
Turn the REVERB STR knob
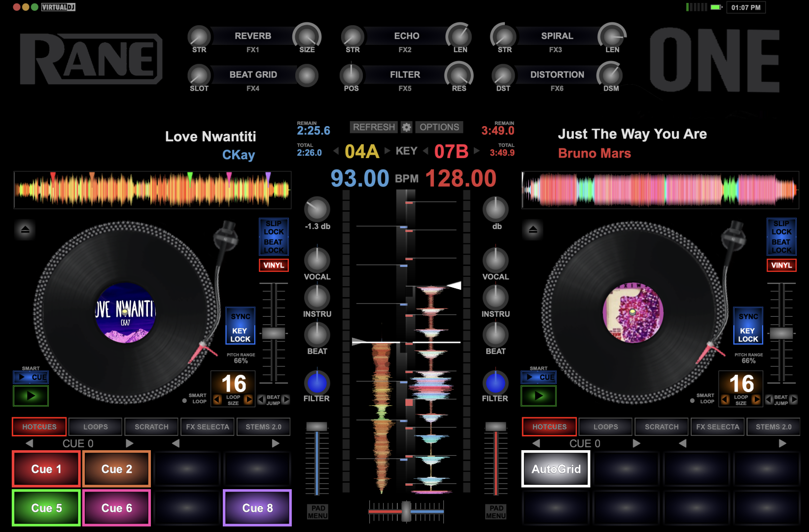[x=199, y=36]
